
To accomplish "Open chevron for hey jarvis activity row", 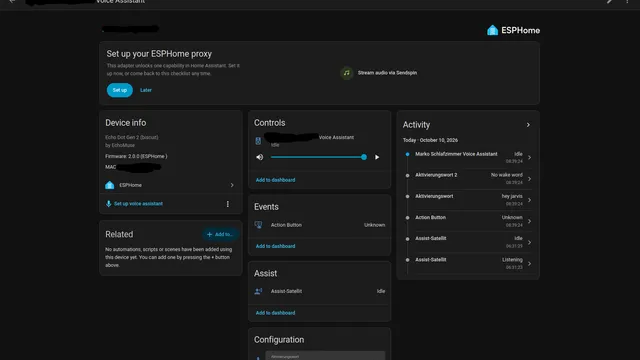I will click(529, 200).
